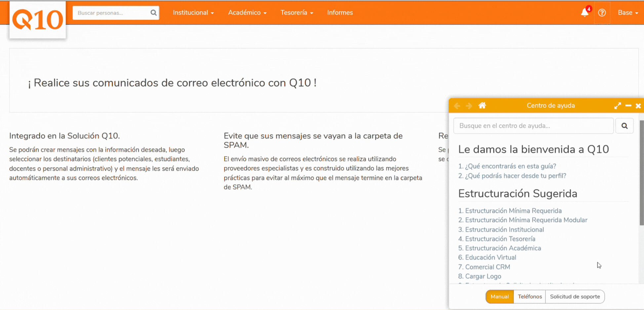Open '¿Qué encontrarás en esta guía?' link
The image size is (644, 310).
coord(510,166)
